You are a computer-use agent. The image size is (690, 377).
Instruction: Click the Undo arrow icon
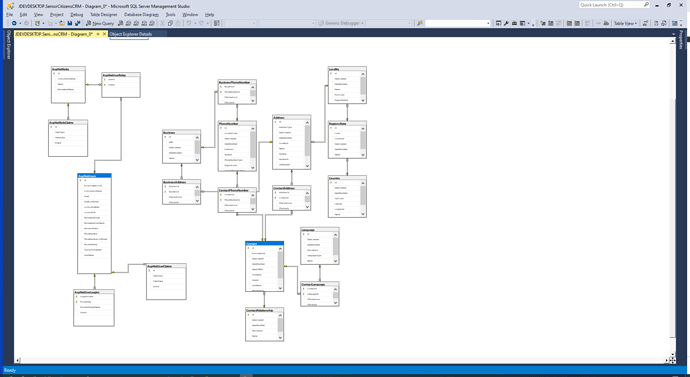pos(189,23)
